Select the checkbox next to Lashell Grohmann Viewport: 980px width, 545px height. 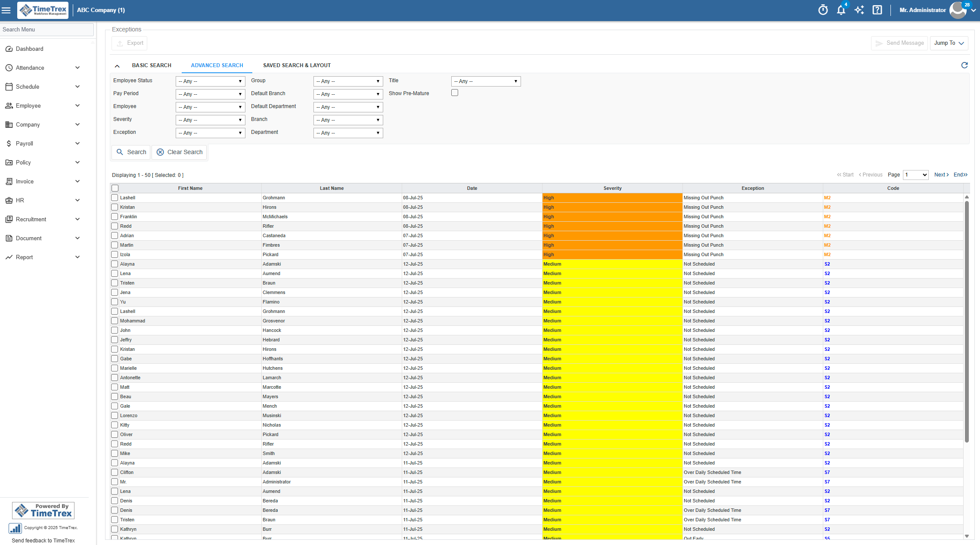pos(114,198)
